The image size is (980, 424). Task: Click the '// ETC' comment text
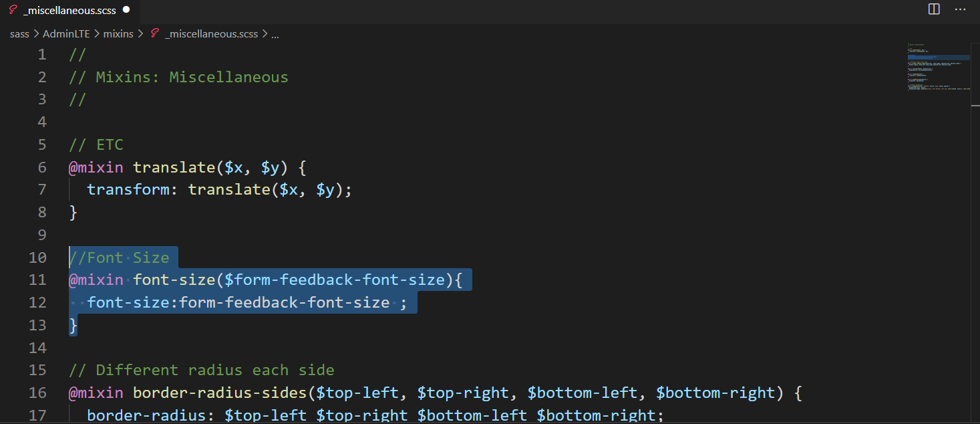(96, 144)
